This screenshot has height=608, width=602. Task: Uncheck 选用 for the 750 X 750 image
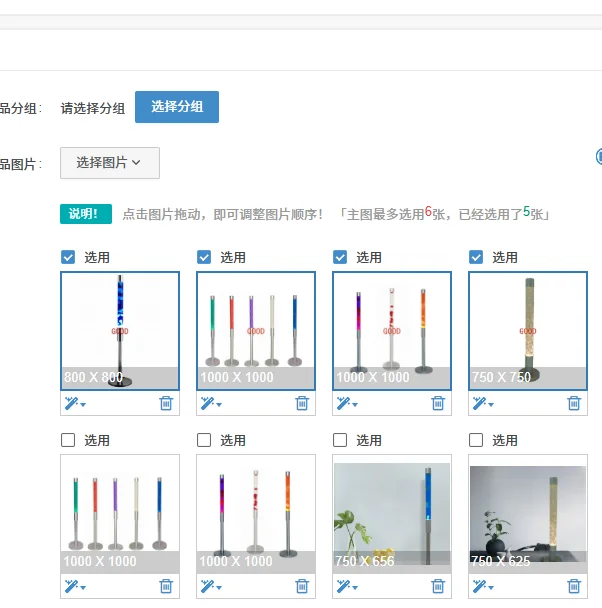coord(476,257)
